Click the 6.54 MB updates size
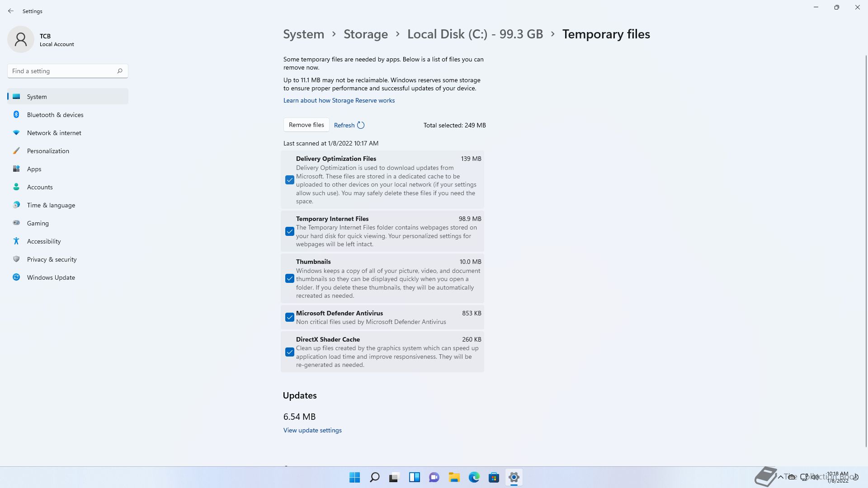This screenshot has height=488, width=868. (x=300, y=417)
